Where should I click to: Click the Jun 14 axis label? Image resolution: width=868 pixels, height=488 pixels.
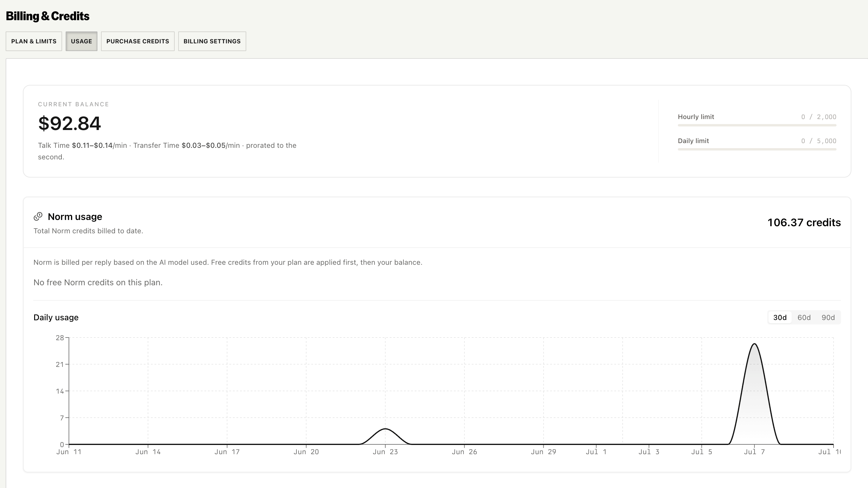coord(148,452)
